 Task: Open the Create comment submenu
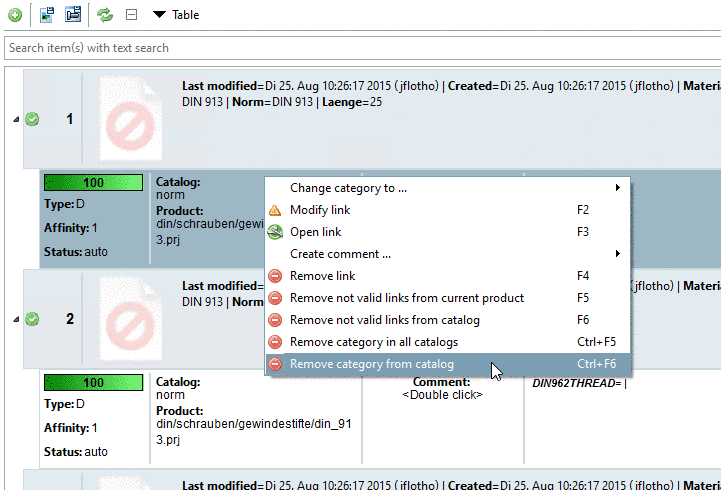[447, 254]
